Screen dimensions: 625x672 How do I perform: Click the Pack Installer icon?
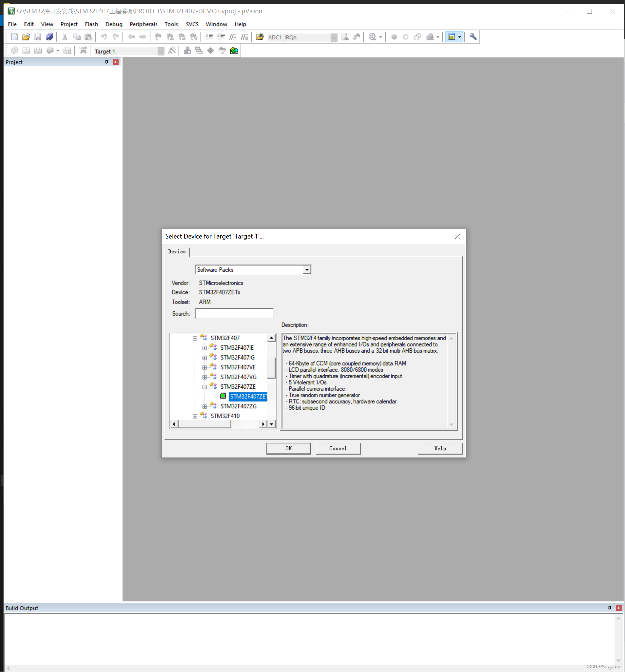[234, 51]
